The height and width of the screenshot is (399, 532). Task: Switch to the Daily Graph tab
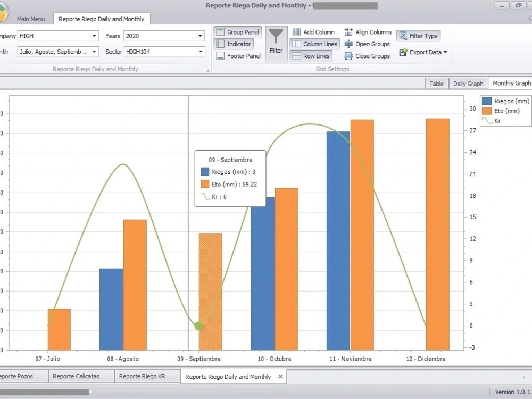[x=468, y=83]
